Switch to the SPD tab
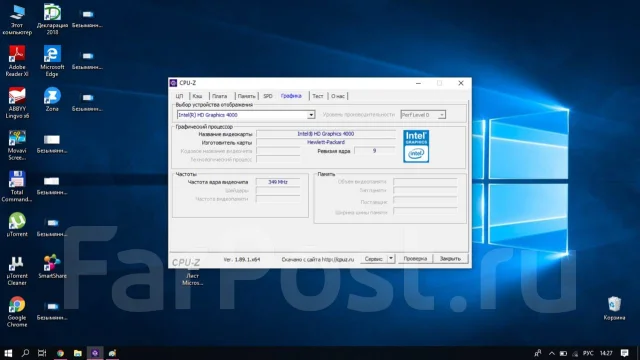The image size is (640, 360). [x=268, y=96]
